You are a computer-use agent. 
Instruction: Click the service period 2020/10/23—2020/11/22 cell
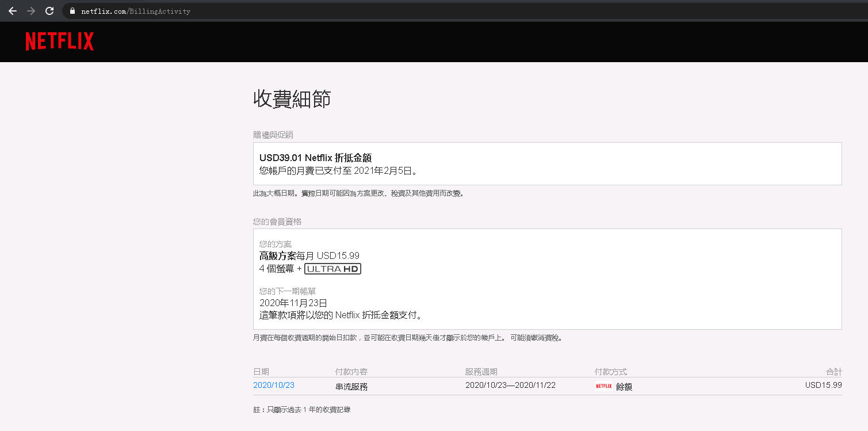pyautogui.click(x=510, y=385)
